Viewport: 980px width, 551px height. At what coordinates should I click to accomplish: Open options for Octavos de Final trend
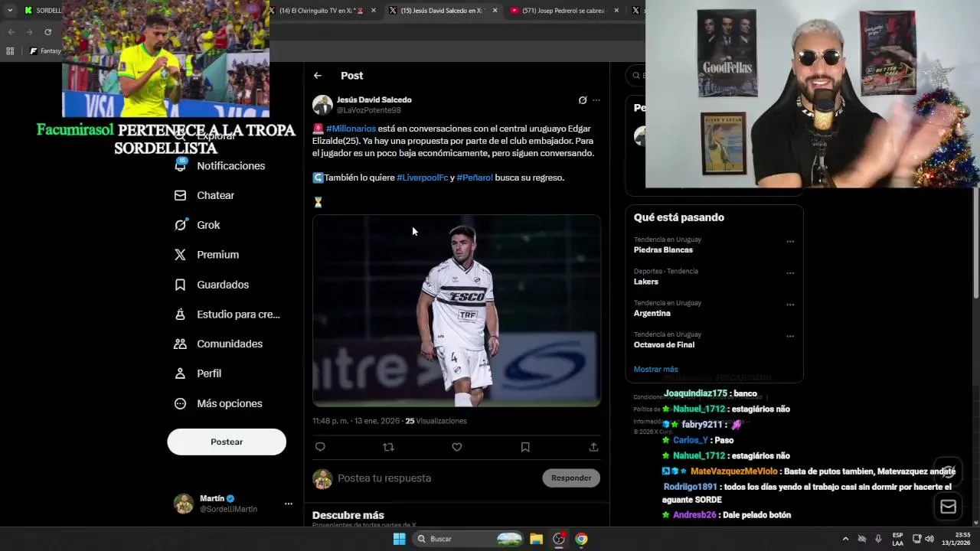790,336
